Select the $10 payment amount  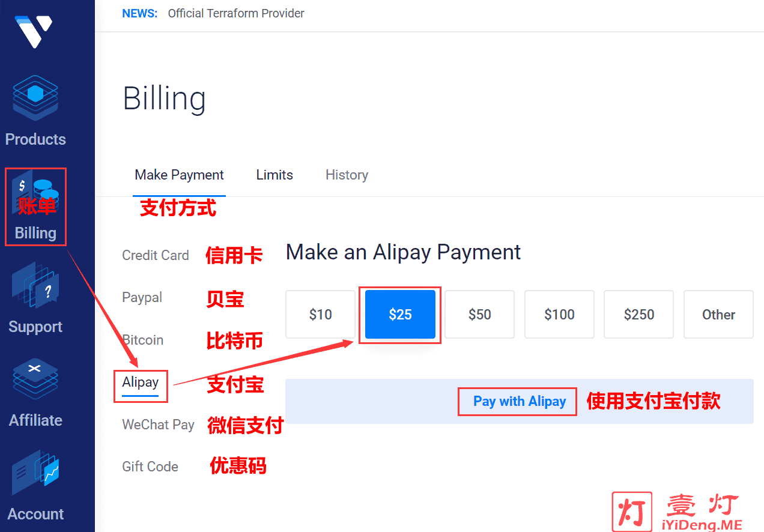[x=321, y=315]
